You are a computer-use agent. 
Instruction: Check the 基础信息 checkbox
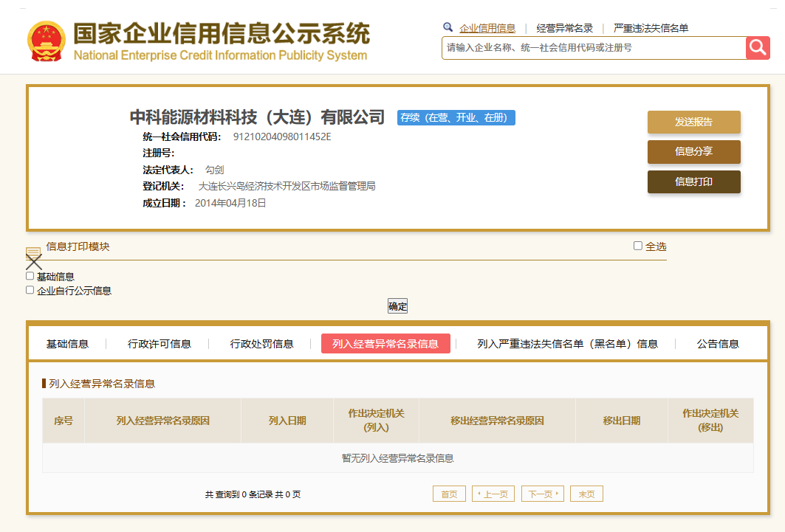(x=30, y=276)
